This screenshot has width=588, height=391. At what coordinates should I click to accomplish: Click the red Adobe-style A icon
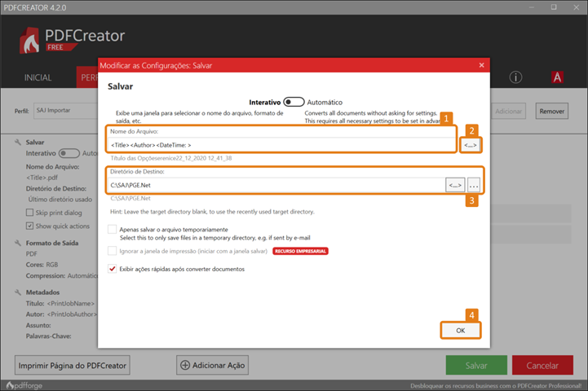[558, 77]
